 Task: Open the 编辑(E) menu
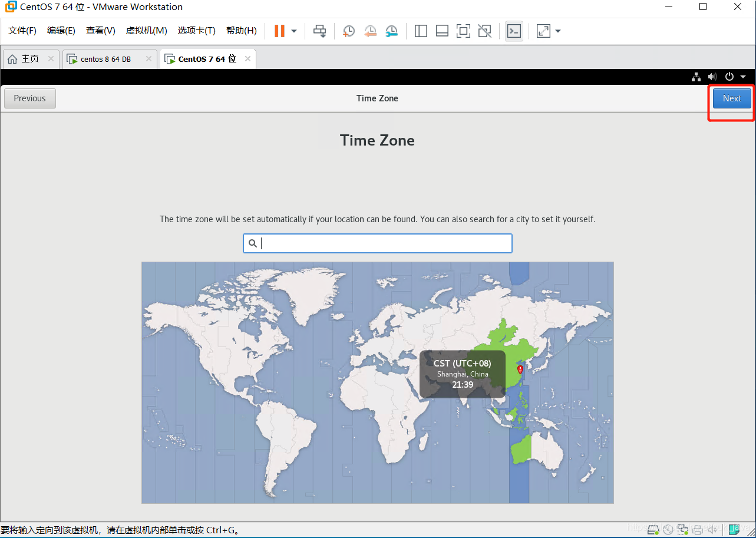(61, 31)
